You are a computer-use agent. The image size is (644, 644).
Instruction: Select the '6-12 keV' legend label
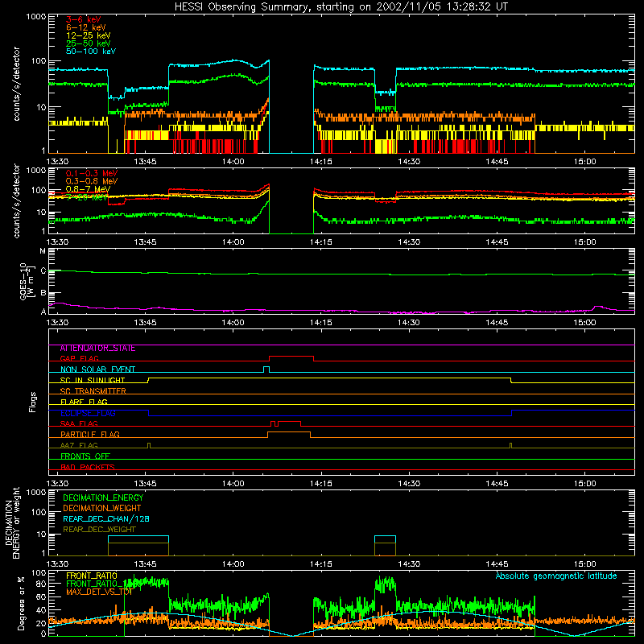tap(86, 27)
